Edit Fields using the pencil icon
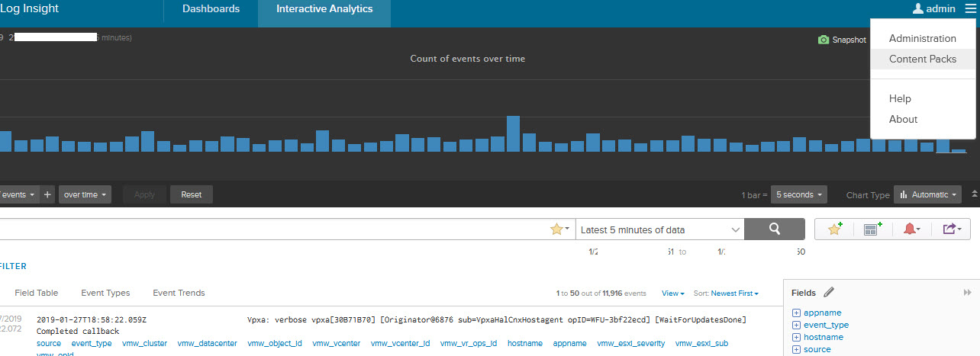Viewport: 980px width, 356px height. 829,293
